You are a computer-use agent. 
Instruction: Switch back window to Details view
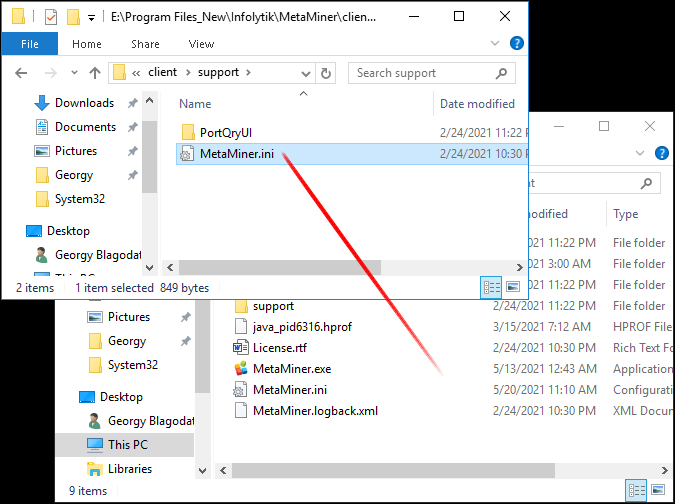coord(636,490)
